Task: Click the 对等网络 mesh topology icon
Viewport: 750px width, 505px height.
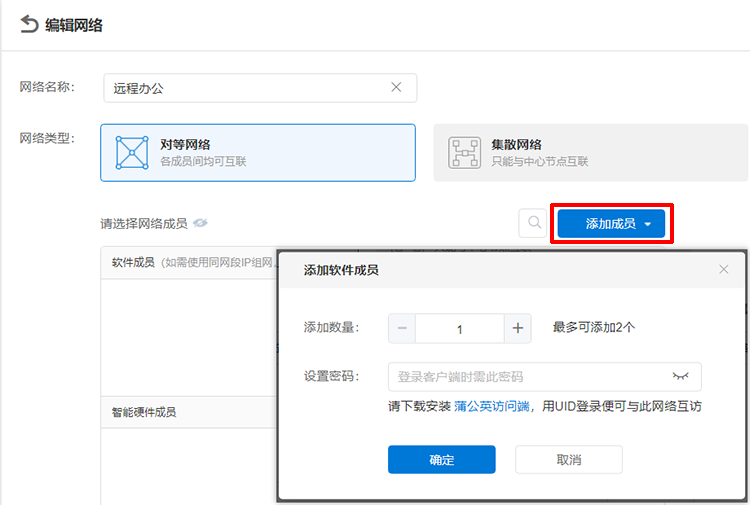Action: click(132, 153)
